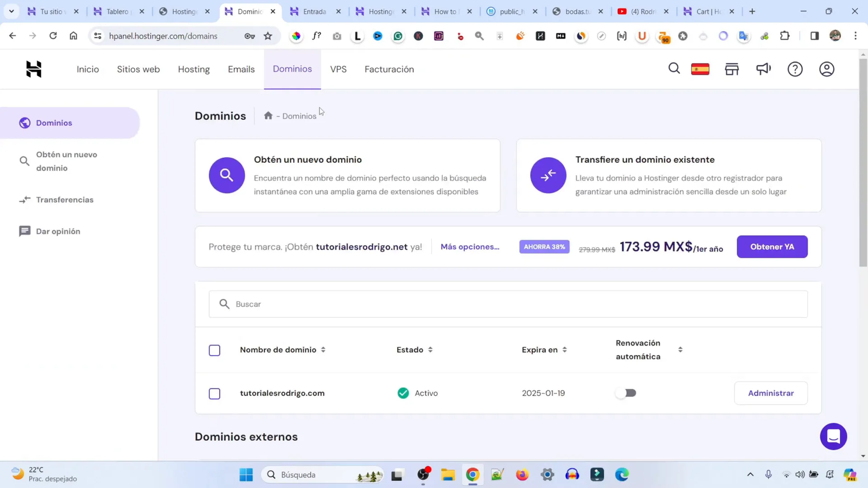Open File Explorer from taskbar
Viewport: 868px width, 488px height.
click(448, 475)
